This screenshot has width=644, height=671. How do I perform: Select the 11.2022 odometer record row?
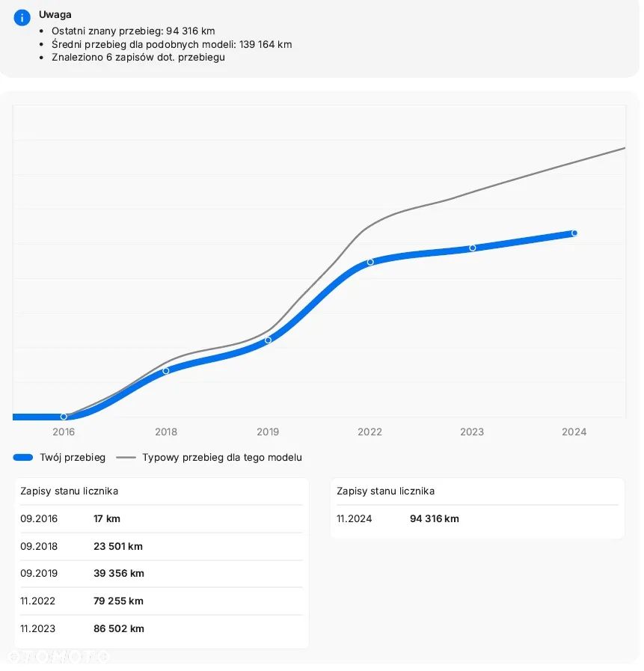tap(161, 601)
